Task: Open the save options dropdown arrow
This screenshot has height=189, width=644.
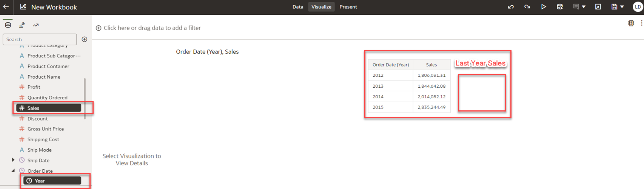Action: pyautogui.click(x=622, y=7)
